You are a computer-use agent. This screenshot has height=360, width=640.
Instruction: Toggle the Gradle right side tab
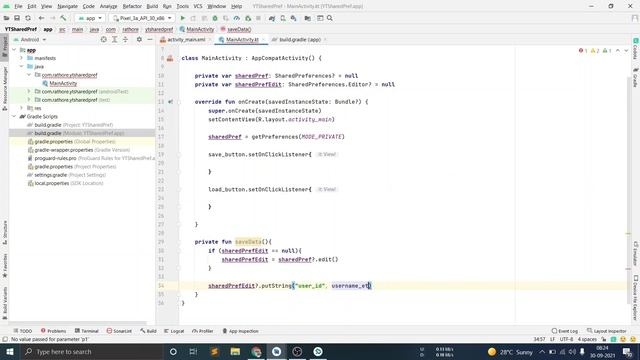coord(636,78)
